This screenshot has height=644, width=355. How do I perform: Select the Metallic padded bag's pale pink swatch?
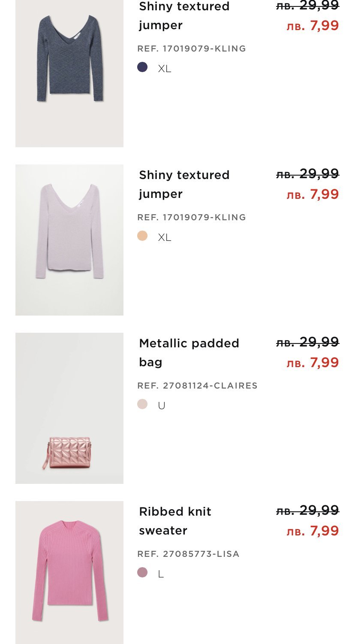(142, 404)
